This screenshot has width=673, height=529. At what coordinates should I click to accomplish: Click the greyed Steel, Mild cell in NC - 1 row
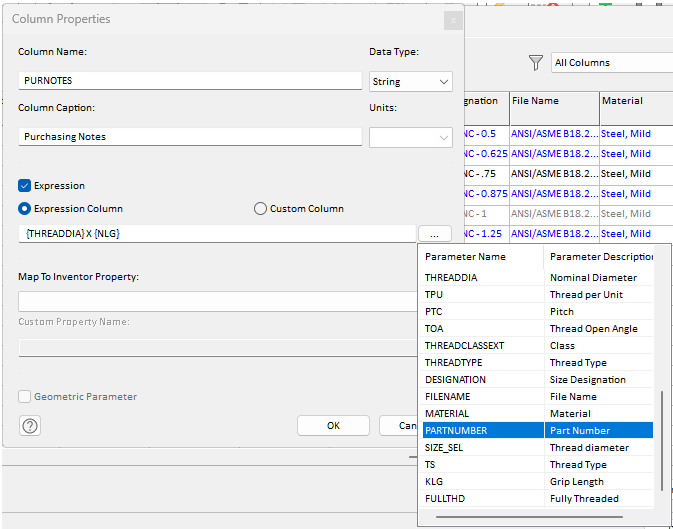(637, 214)
